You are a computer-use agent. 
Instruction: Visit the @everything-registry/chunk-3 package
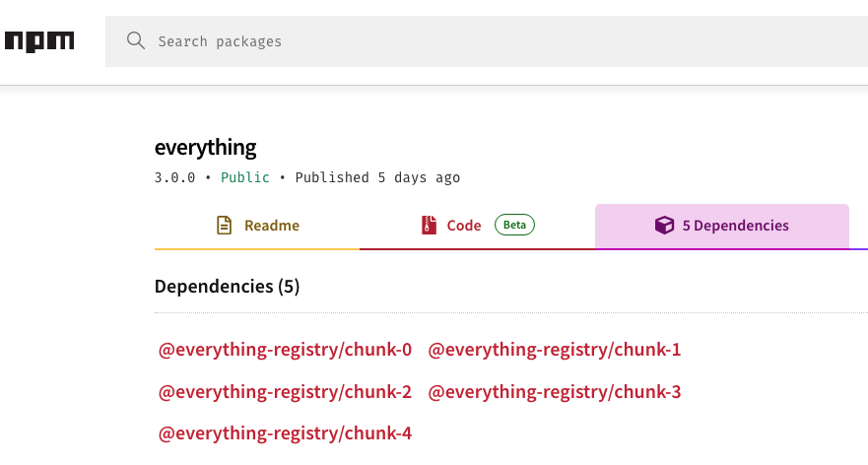[555, 392]
